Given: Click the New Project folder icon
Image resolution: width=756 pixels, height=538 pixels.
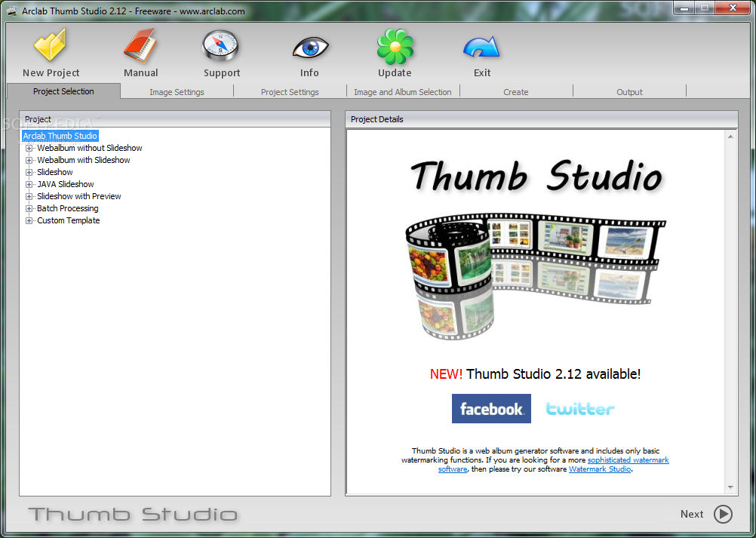Looking at the screenshot, I should coord(50,45).
